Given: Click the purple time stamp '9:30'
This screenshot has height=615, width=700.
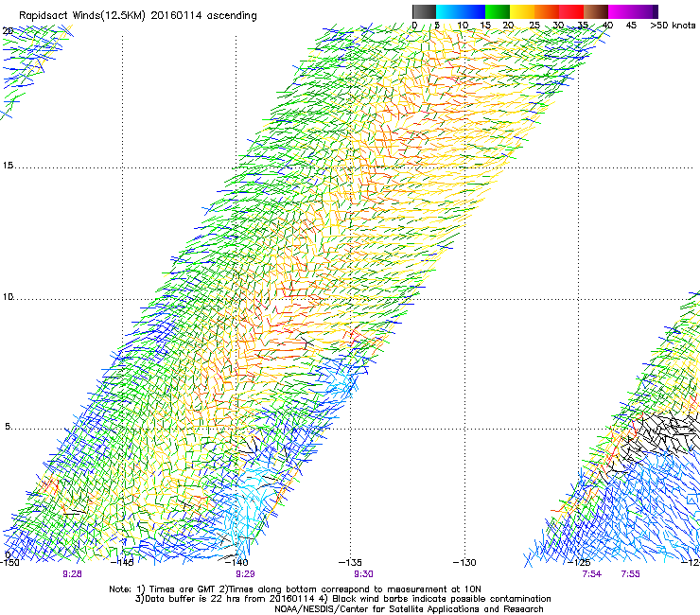Looking at the screenshot, I should pos(363,574).
